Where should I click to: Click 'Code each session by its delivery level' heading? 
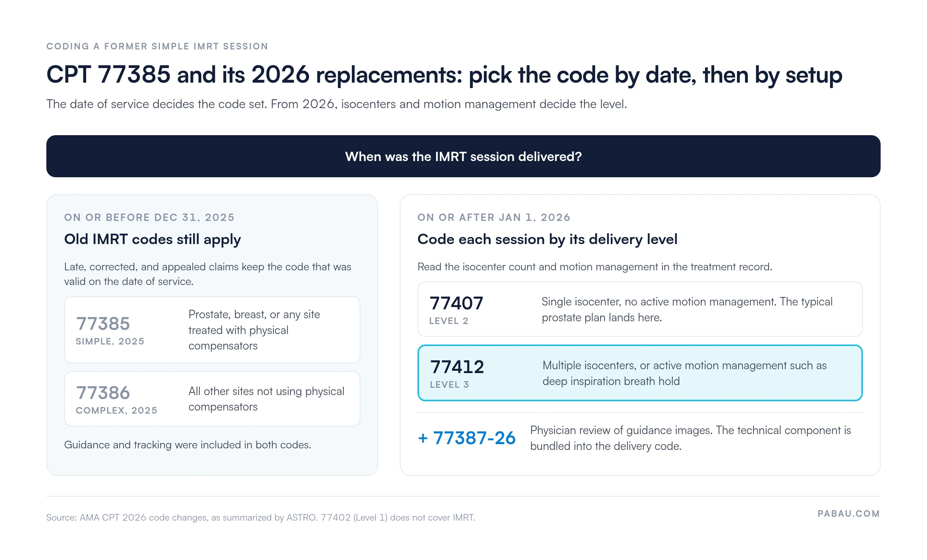(547, 239)
